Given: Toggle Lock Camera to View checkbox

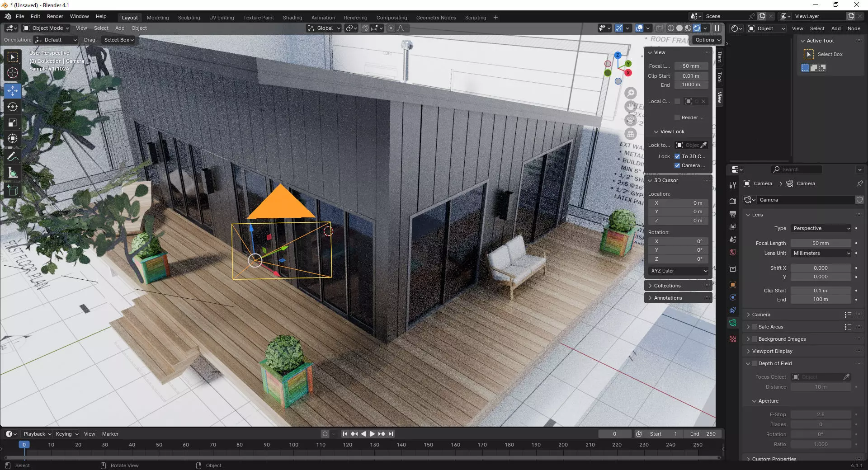Looking at the screenshot, I should 677,165.
